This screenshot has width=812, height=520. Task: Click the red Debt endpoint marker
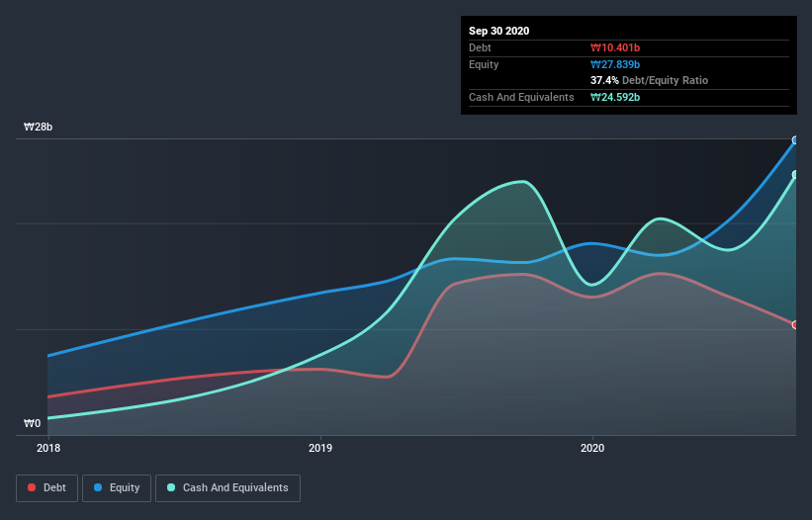tap(795, 325)
